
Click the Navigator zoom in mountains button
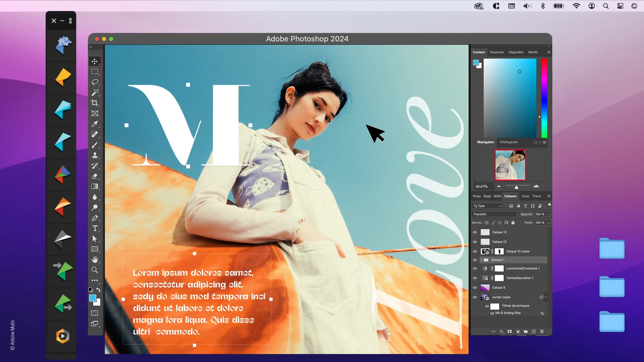click(x=536, y=186)
